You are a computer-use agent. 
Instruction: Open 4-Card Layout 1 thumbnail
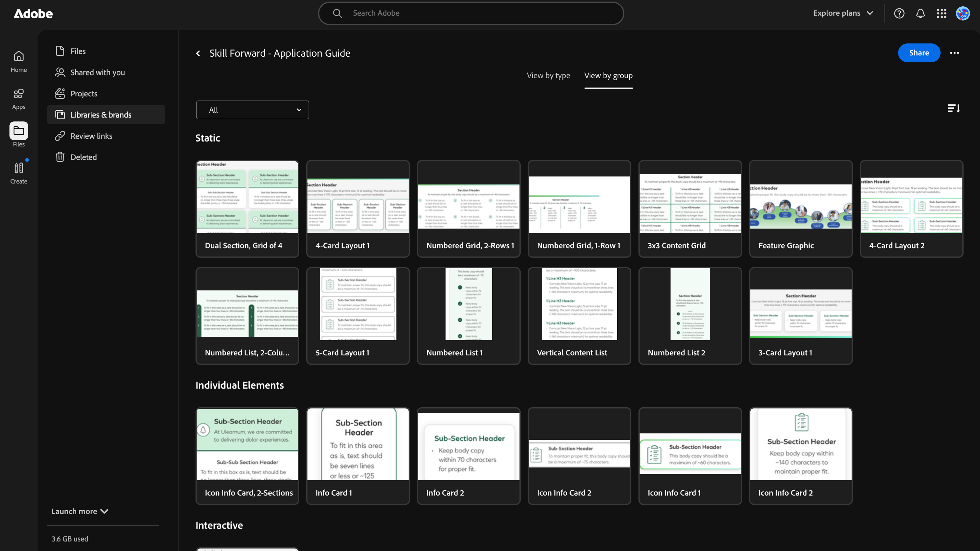coord(358,197)
